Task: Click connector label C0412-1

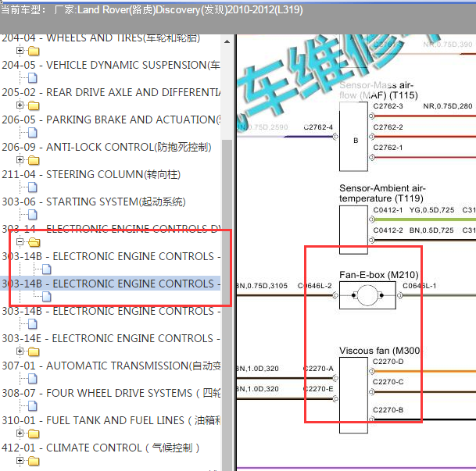Action: click(388, 210)
